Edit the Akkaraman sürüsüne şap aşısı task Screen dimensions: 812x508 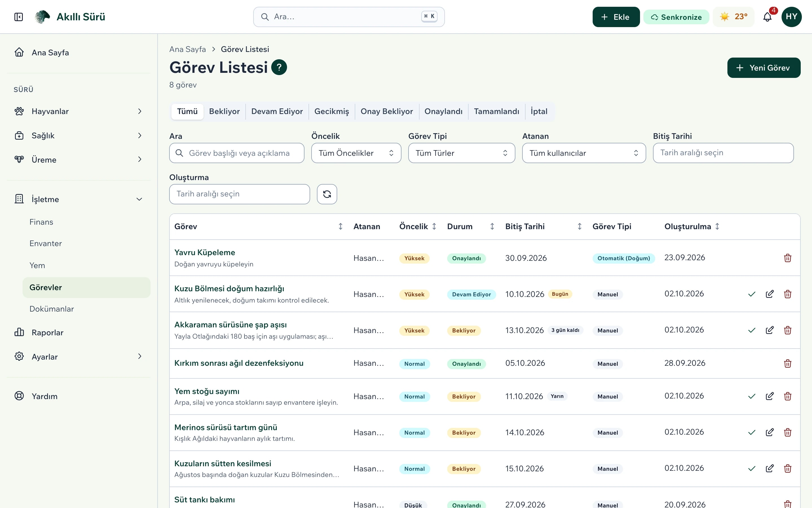coord(770,330)
